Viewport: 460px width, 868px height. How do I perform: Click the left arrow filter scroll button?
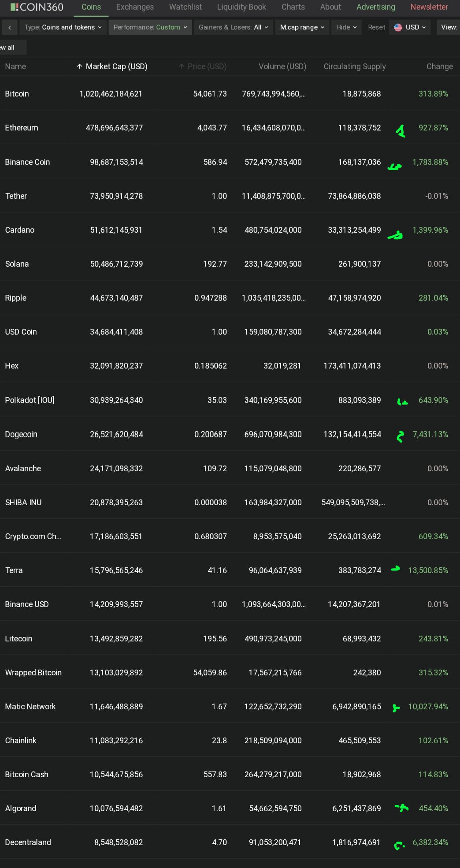click(x=10, y=27)
